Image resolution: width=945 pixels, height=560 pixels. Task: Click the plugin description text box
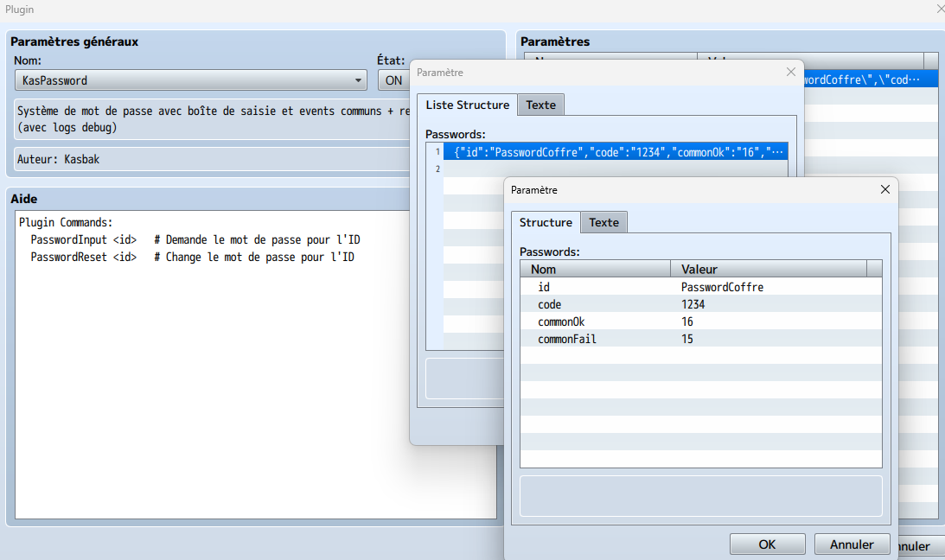pos(214,119)
